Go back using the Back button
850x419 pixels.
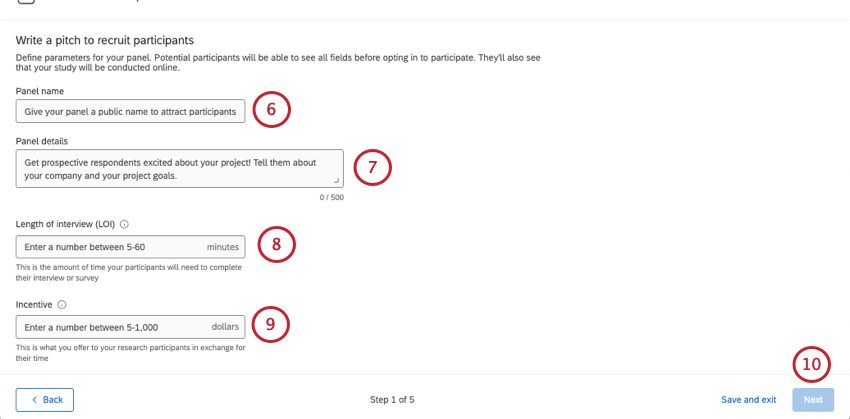pos(45,400)
